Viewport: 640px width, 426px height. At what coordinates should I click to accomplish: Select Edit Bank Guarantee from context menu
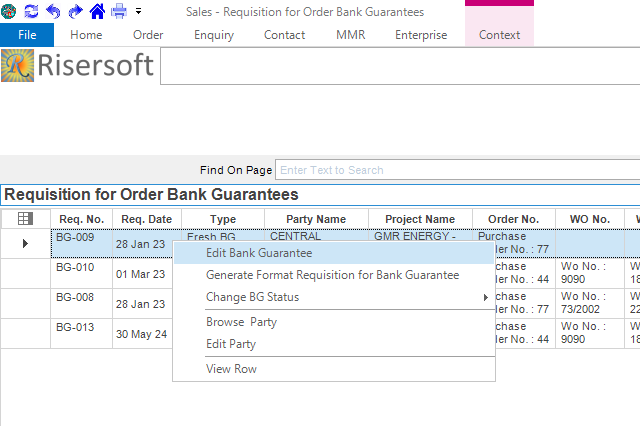click(x=259, y=253)
